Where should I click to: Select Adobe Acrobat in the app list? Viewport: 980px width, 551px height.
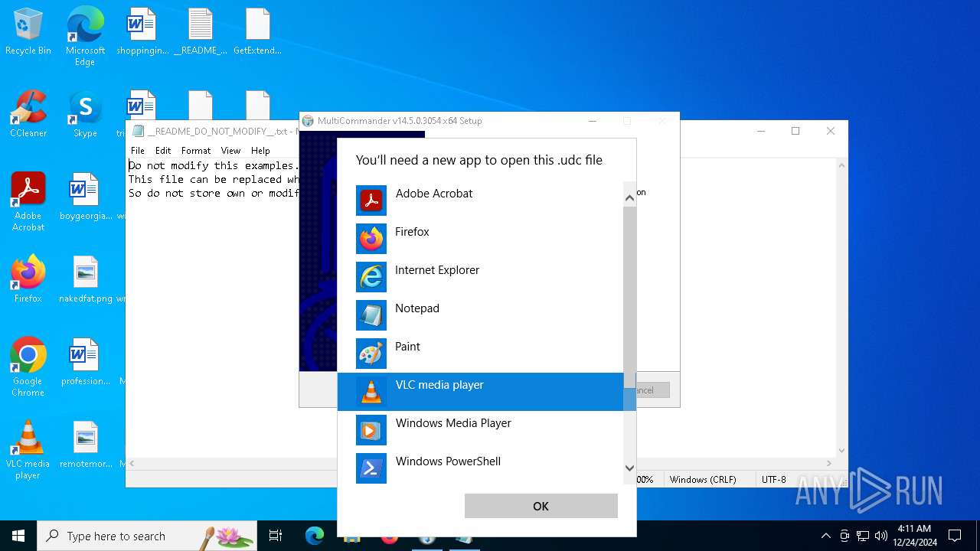pos(481,201)
